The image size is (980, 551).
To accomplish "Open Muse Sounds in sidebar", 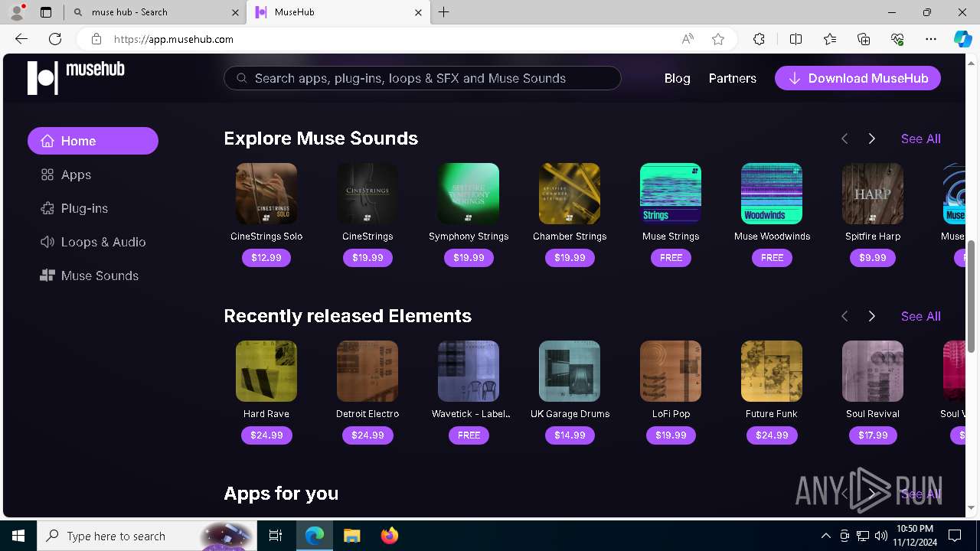I will pyautogui.click(x=90, y=275).
